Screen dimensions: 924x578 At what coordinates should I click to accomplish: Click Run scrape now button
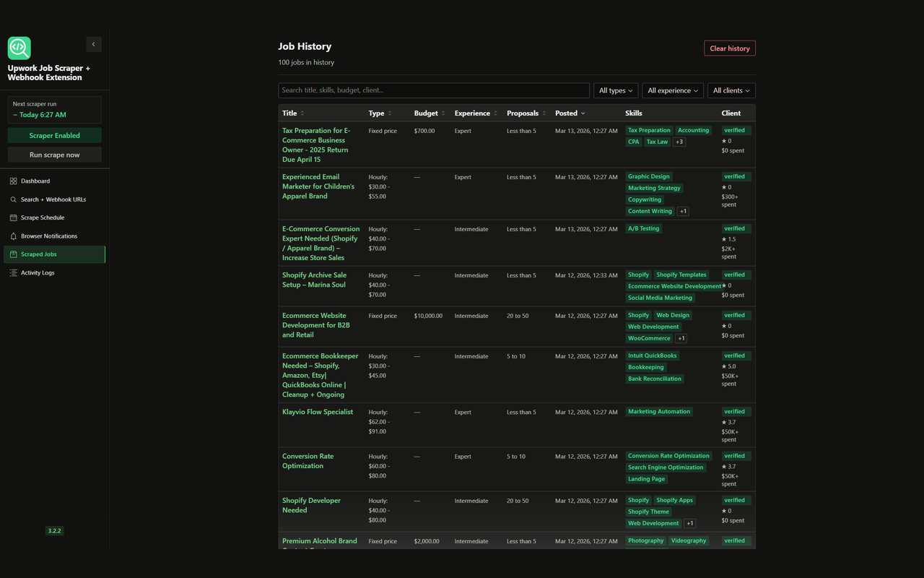[55, 155]
